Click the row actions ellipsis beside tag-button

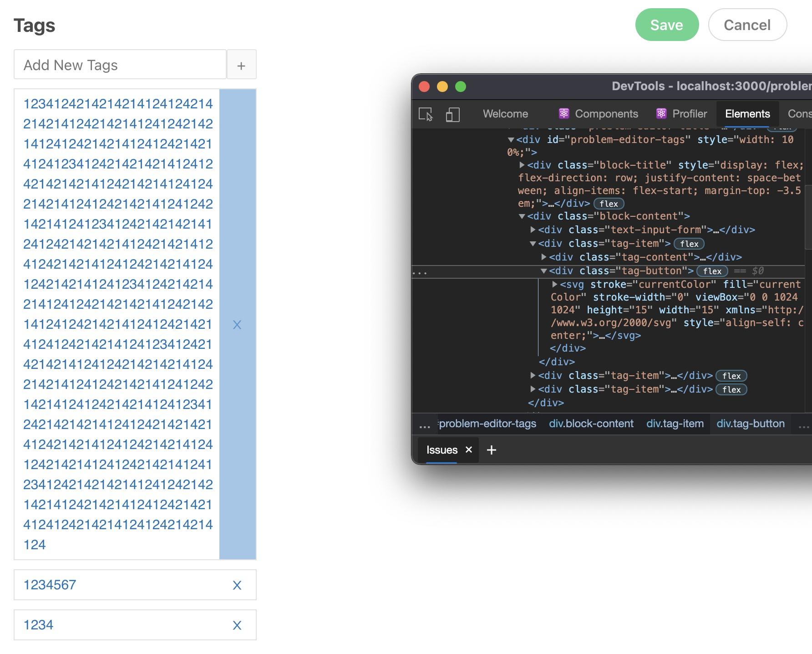click(420, 272)
